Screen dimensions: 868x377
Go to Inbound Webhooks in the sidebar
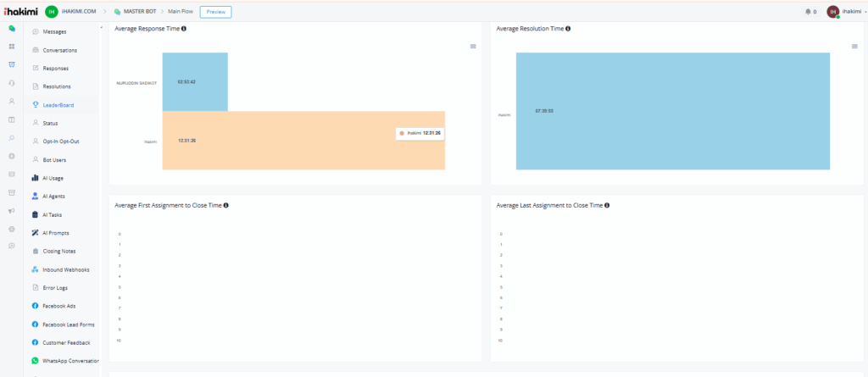point(65,269)
